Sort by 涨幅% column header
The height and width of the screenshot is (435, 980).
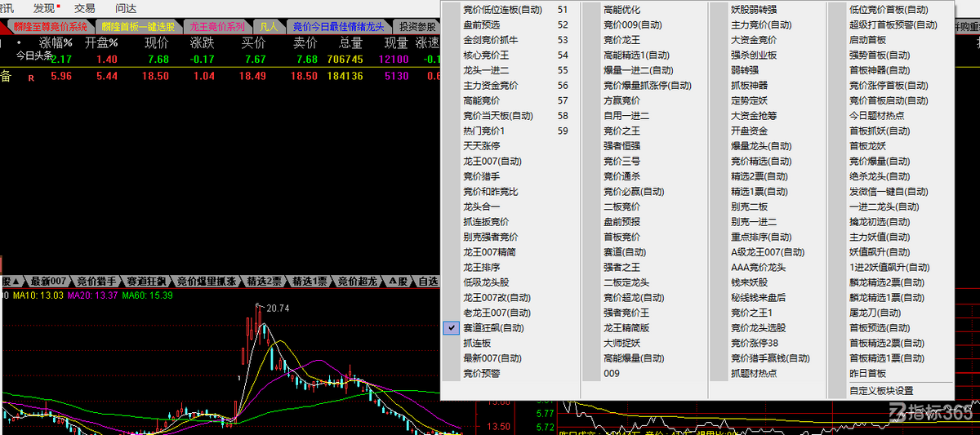coord(56,42)
